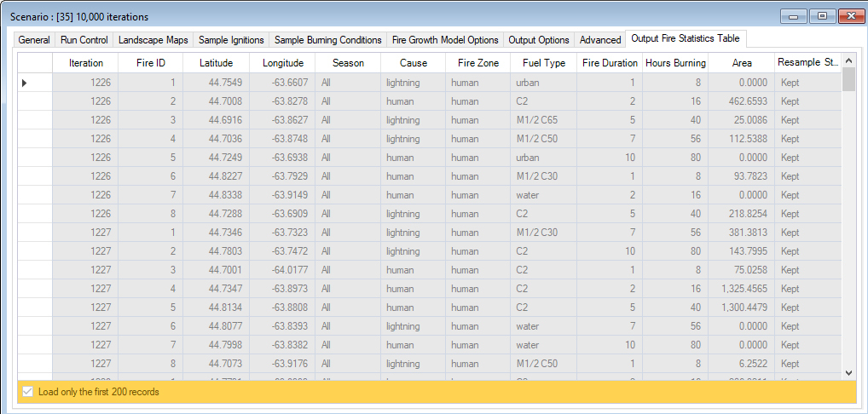Click area value 93.7823

(742, 176)
